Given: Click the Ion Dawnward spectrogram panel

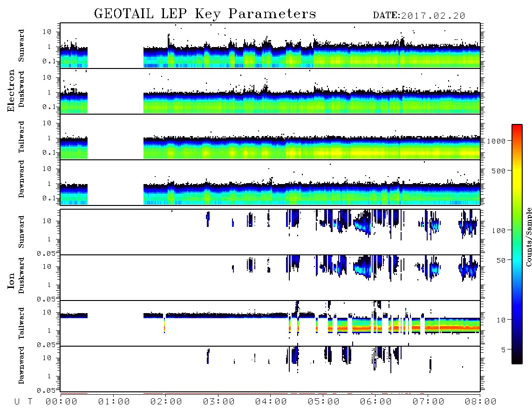Looking at the screenshot, I should tap(270, 369).
